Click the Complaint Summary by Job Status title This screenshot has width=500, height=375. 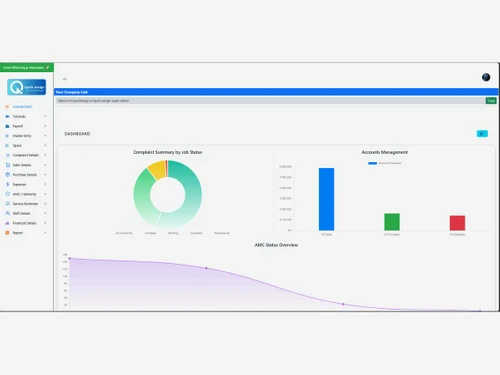(168, 152)
